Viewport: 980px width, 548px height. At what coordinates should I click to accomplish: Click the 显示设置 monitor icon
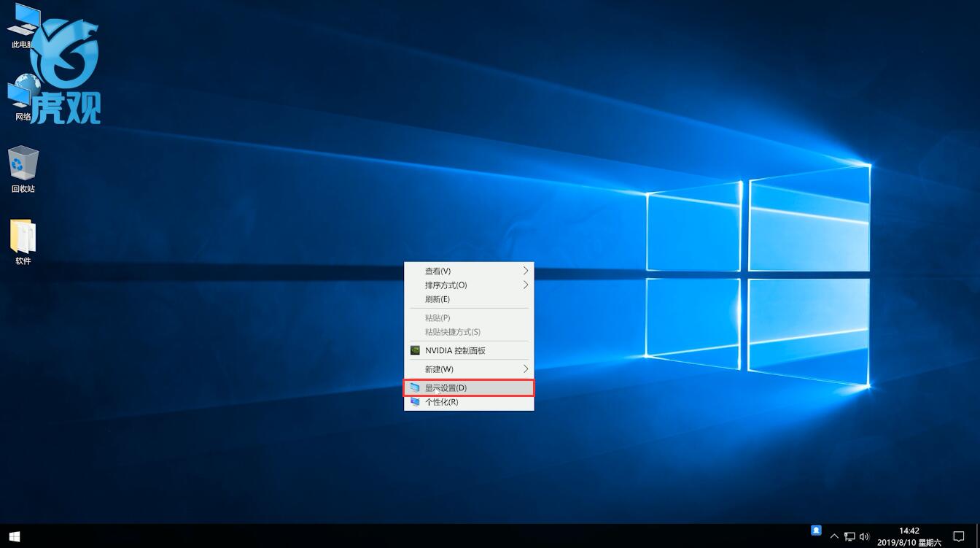click(x=415, y=387)
